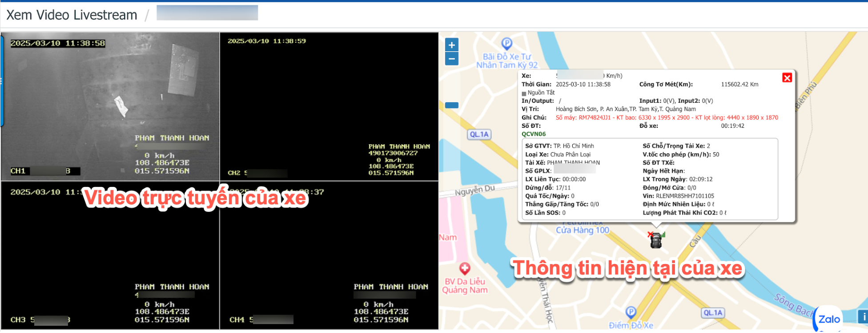Viewport: 868px width, 333px height.
Task: Click 'Dừng/đỗ: 17/11'
Action: 548,188
